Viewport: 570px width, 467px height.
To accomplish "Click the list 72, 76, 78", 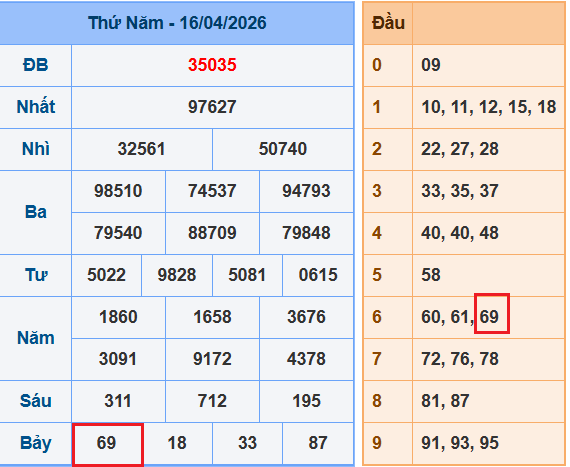I will 460,359.
